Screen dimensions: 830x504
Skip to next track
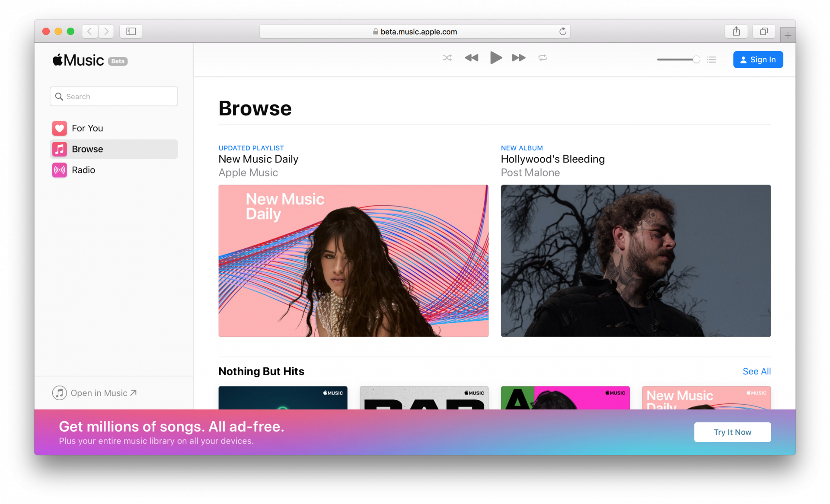[x=519, y=58]
